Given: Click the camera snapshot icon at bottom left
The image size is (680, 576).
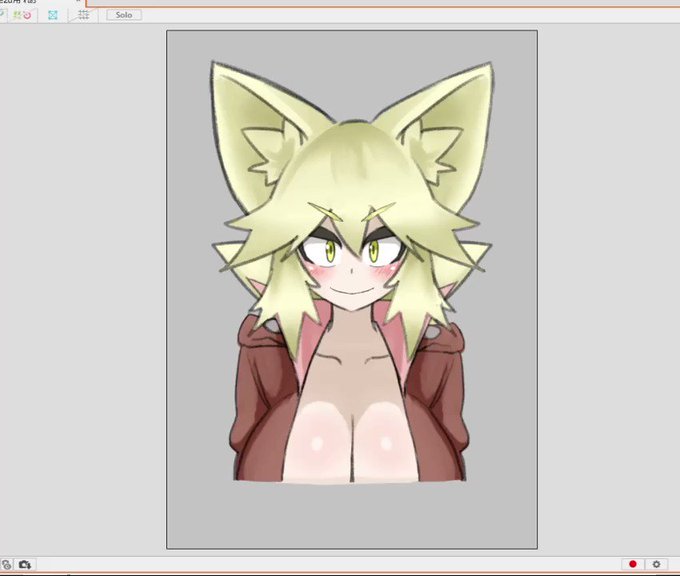Looking at the screenshot, I should point(25,564).
